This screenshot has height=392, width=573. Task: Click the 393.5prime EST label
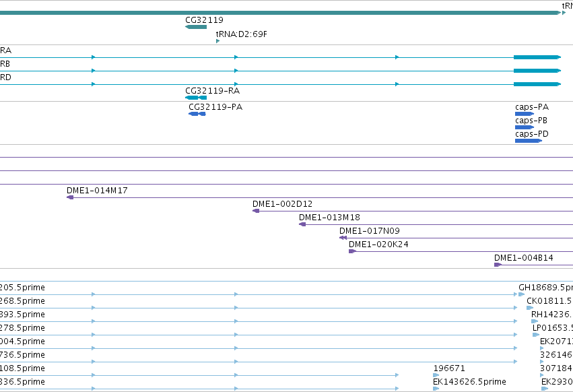pos(22,315)
